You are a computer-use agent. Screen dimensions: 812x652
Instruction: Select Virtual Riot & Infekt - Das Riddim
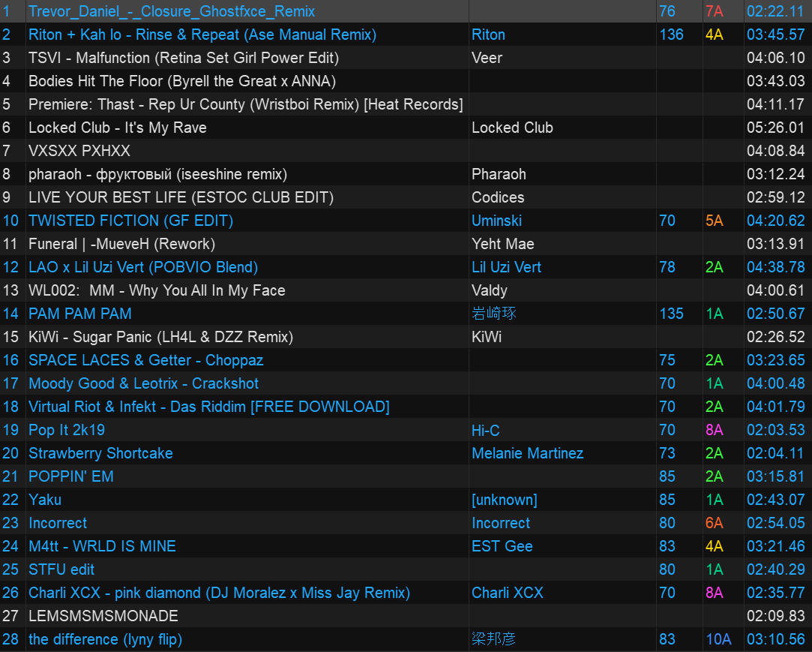point(208,407)
